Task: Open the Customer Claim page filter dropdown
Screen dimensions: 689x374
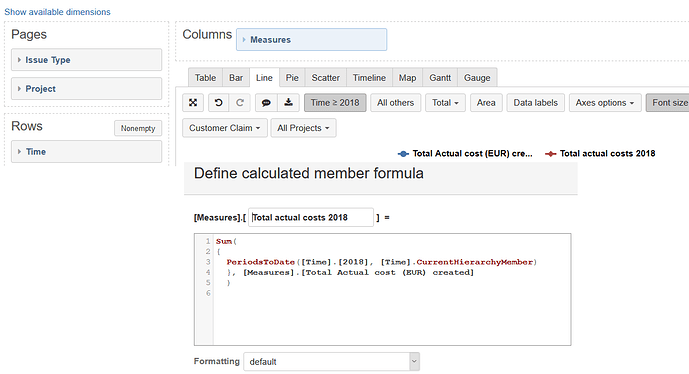Action: (225, 128)
